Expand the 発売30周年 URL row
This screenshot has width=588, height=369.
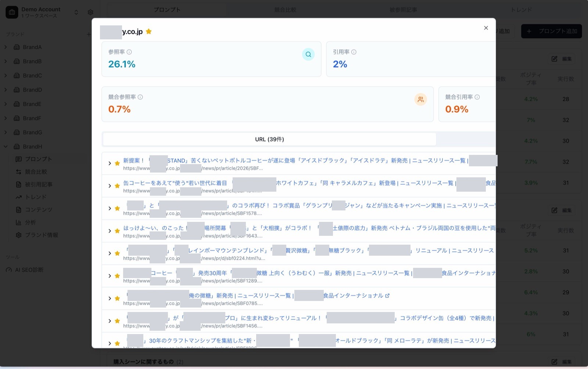(x=110, y=276)
